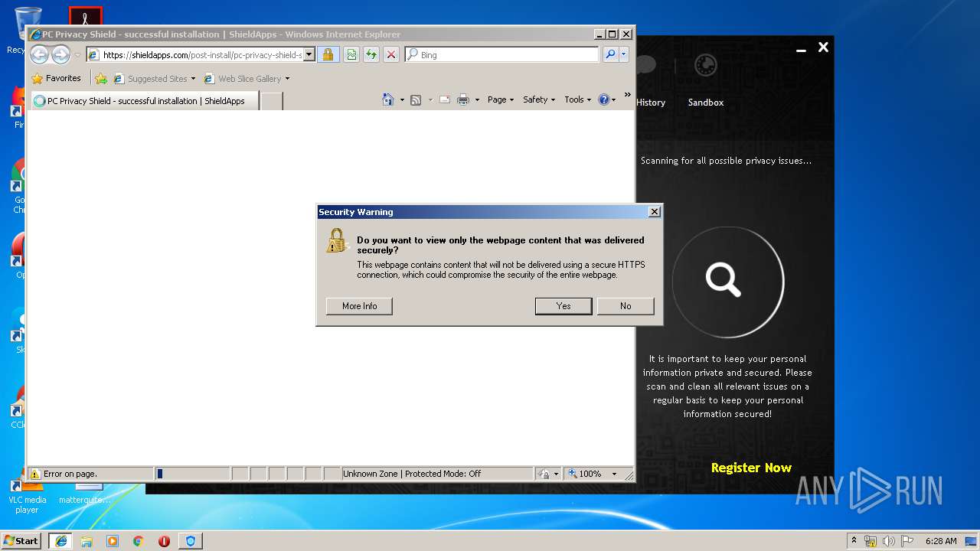Image resolution: width=980 pixels, height=551 pixels.
Task: Click the Bing search magnifier button
Action: coord(610,54)
